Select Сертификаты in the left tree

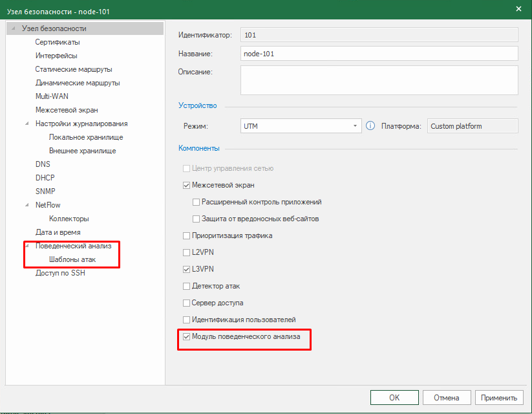click(58, 42)
